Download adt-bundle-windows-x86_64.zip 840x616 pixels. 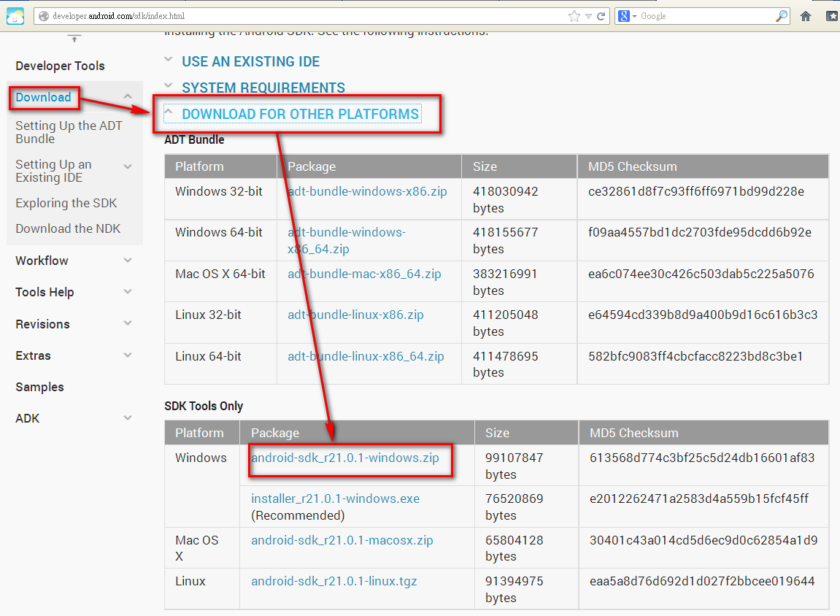(x=347, y=241)
